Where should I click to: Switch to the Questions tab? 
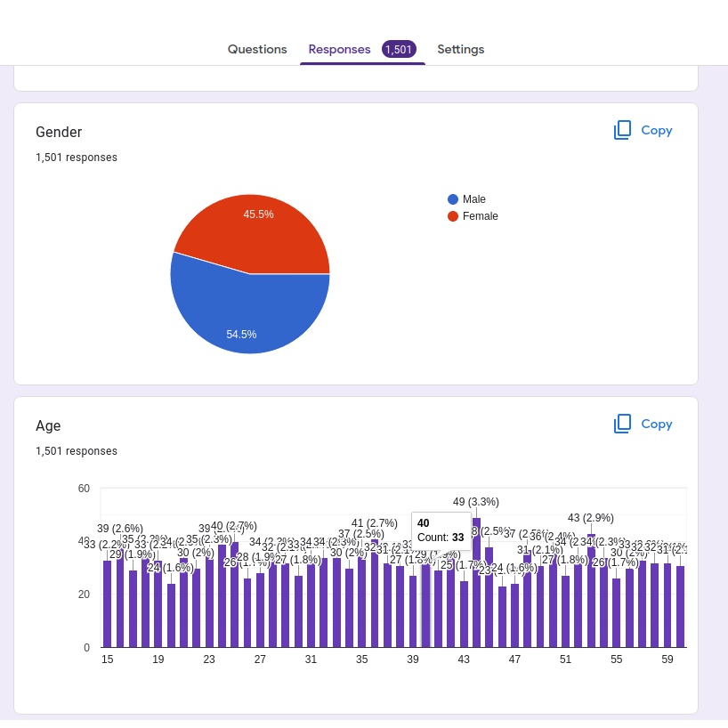coord(257,49)
